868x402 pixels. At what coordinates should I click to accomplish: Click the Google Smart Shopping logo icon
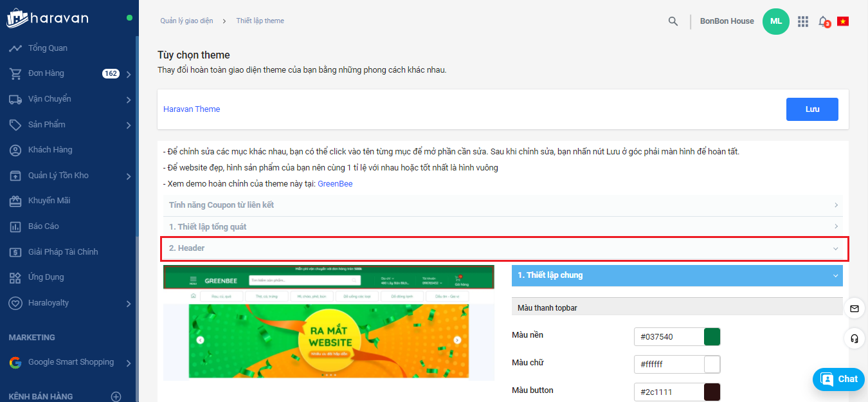click(x=15, y=363)
